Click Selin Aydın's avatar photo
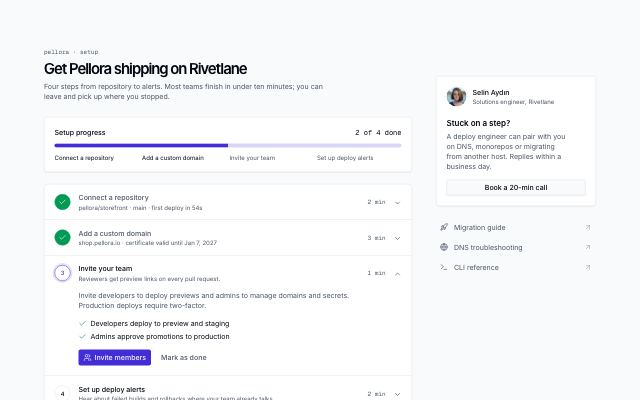This screenshot has height=400, width=640. pos(456,97)
